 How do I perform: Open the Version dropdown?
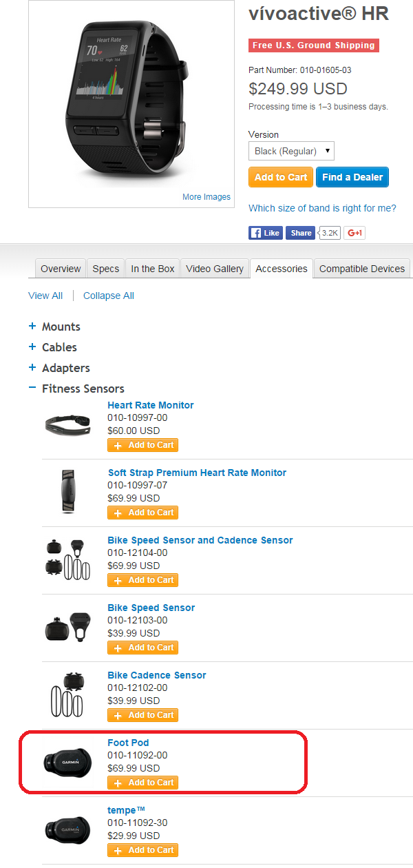291,151
